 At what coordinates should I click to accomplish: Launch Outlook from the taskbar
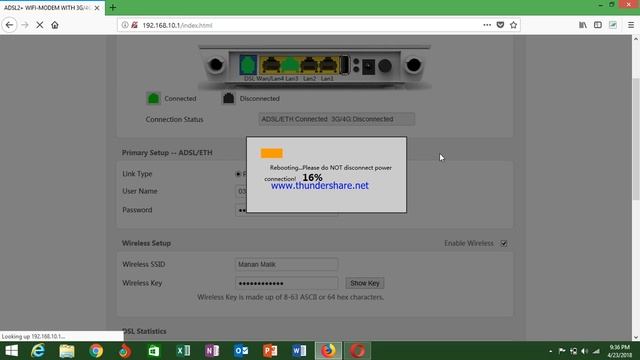241,351
